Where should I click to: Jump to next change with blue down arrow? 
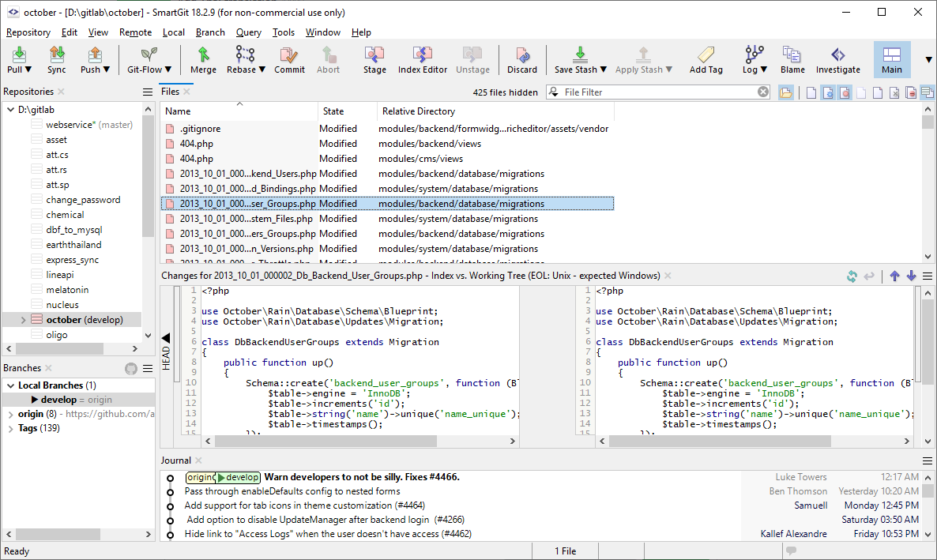(x=911, y=276)
